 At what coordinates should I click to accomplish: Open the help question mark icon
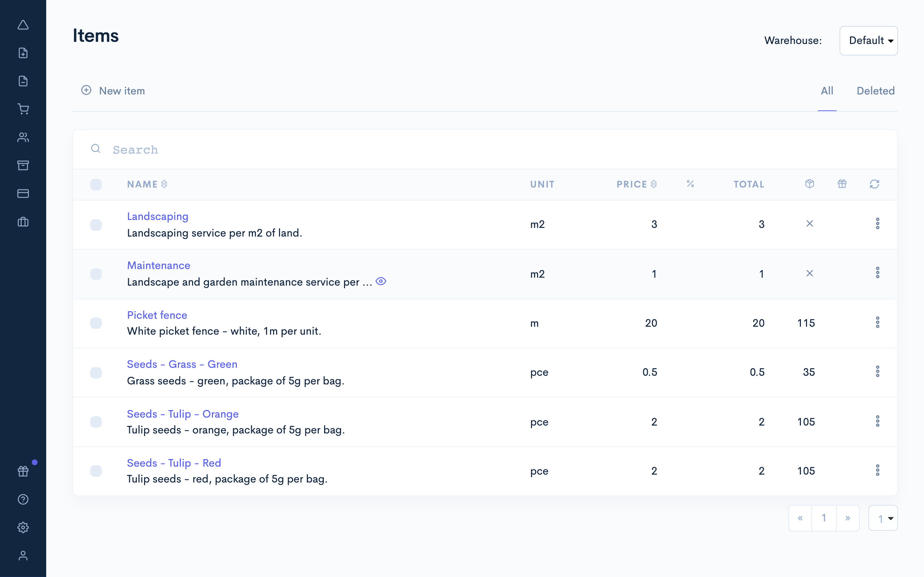point(23,499)
